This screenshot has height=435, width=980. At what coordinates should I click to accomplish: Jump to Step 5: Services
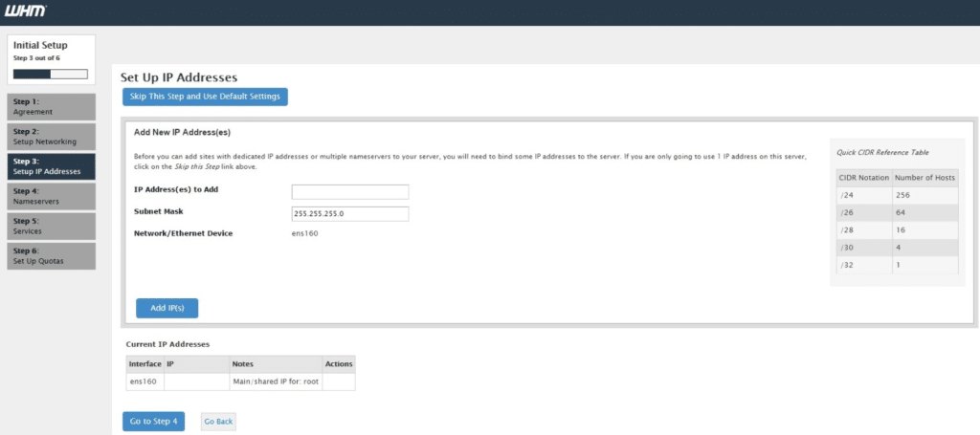65,226
